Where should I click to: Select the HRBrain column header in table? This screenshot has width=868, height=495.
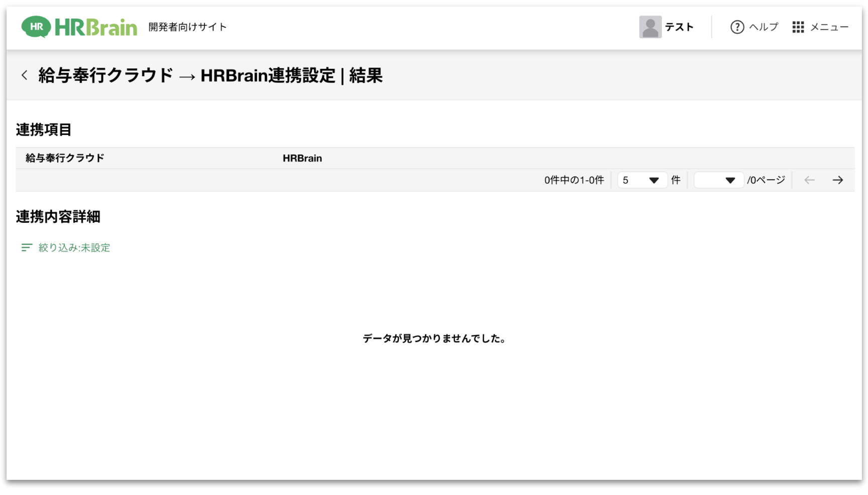pyautogui.click(x=302, y=158)
